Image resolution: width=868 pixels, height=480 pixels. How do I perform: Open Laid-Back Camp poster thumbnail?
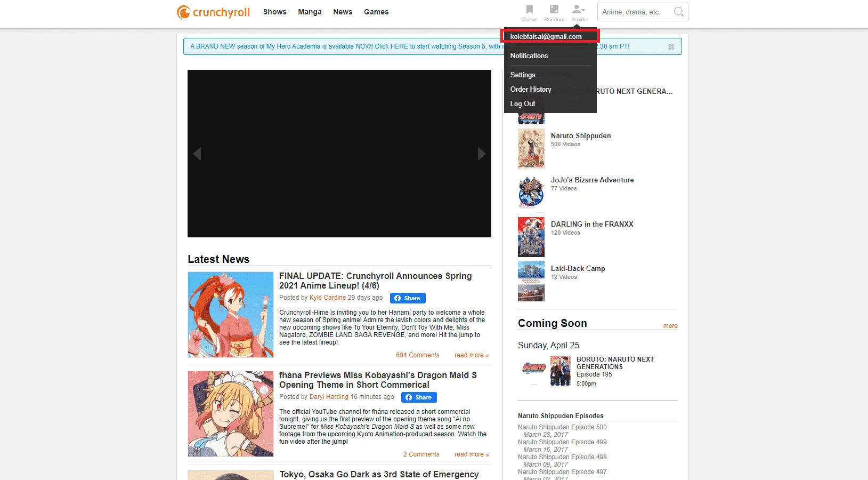[531, 281]
